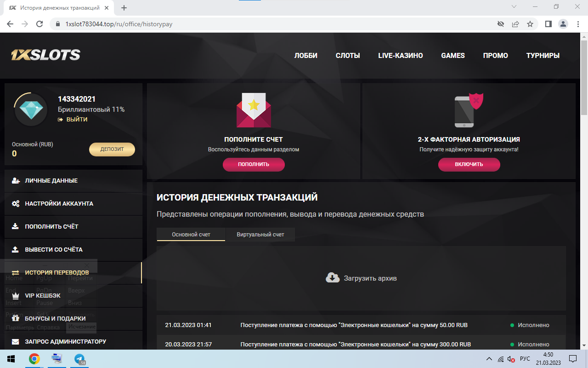Open the taskbar clock showing 4:50
Screen dimensions: 588x368
click(x=548, y=359)
